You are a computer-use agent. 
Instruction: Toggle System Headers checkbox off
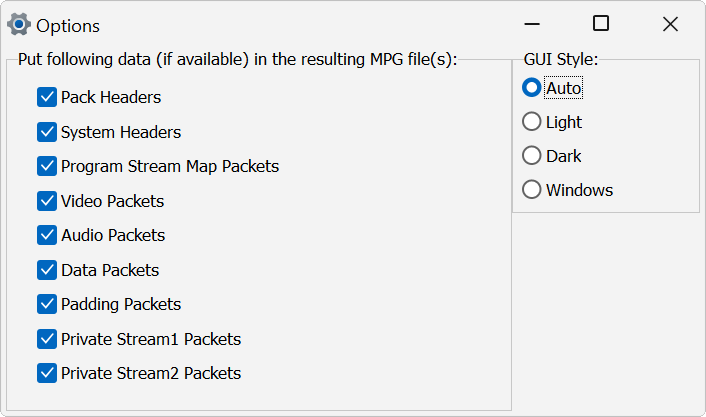click(47, 132)
